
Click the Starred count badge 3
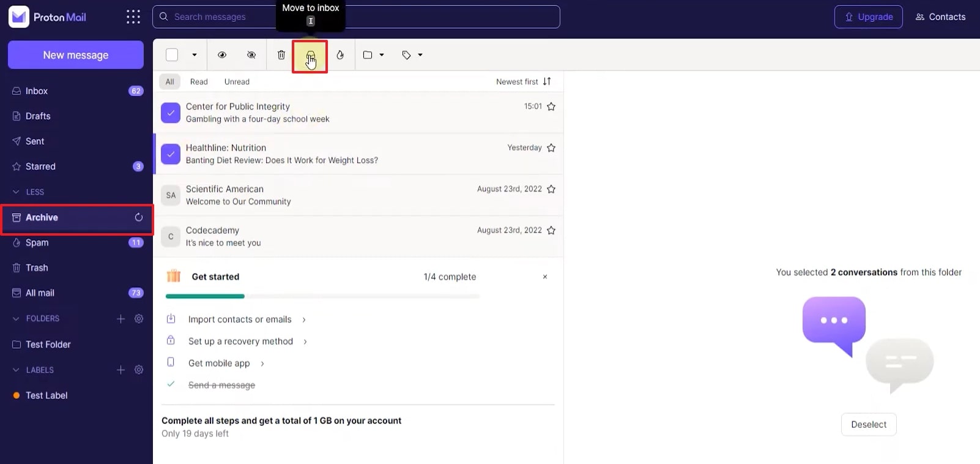(x=138, y=167)
